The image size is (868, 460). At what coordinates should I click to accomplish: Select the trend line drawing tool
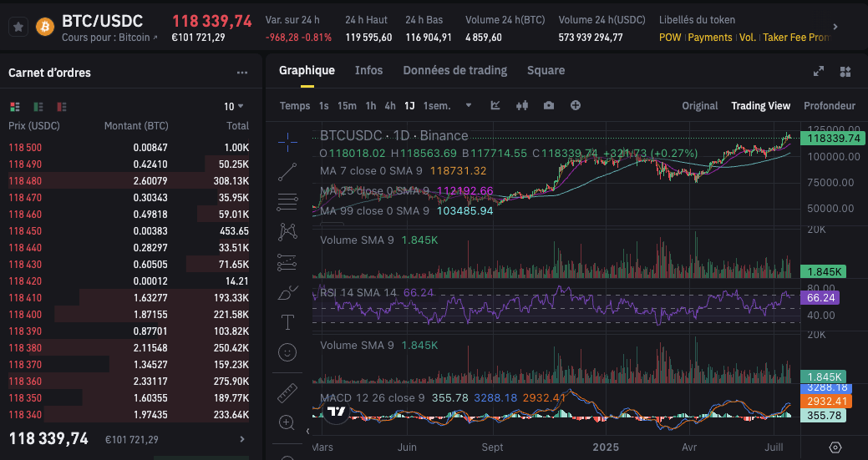pos(287,172)
